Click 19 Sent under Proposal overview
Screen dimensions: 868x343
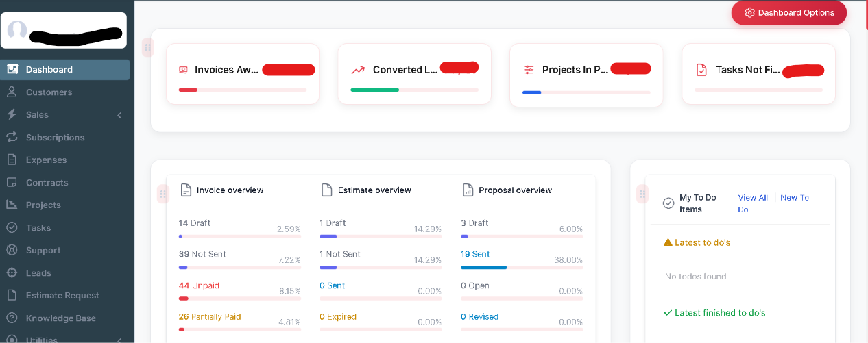click(x=475, y=254)
